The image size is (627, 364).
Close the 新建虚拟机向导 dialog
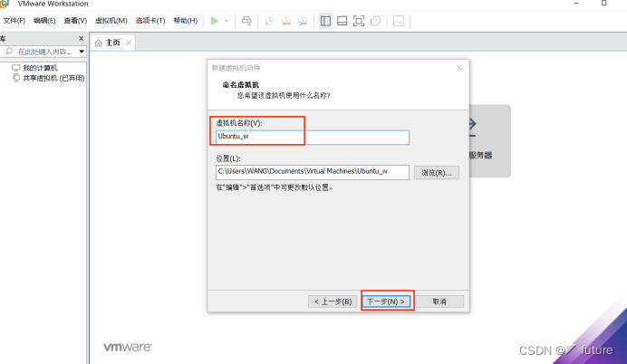[459, 68]
